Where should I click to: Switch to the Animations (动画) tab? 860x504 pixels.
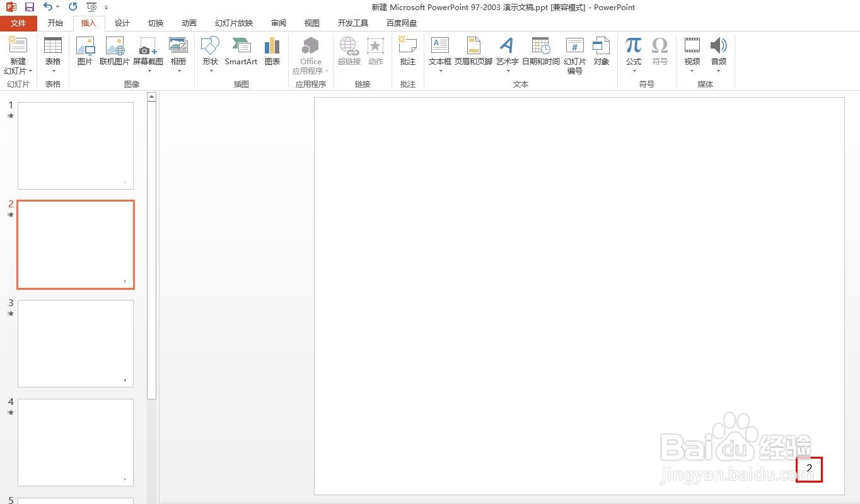[x=189, y=23]
